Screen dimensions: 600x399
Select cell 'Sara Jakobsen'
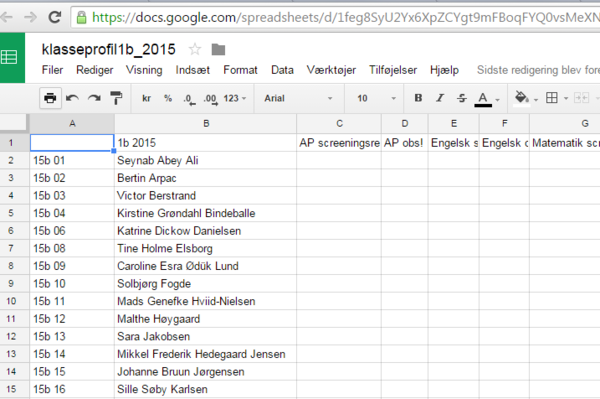click(205, 336)
